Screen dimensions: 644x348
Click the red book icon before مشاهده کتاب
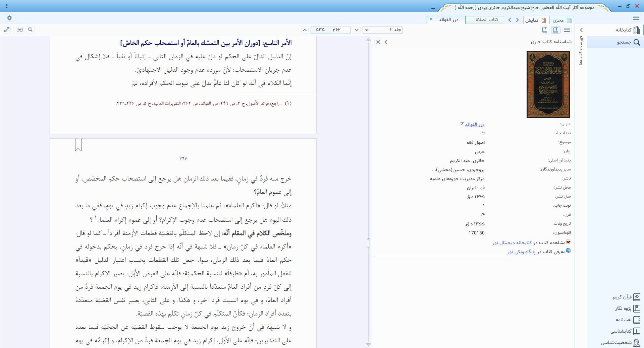pos(568,241)
